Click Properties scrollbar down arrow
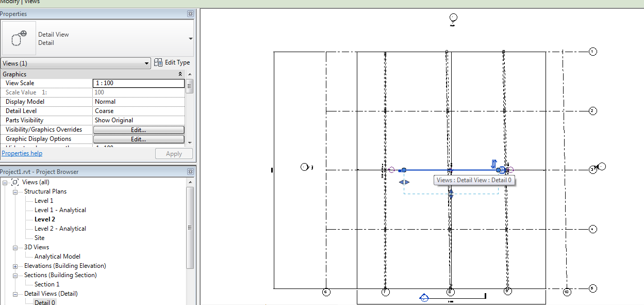This screenshot has height=305, width=644. pyautogui.click(x=190, y=142)
